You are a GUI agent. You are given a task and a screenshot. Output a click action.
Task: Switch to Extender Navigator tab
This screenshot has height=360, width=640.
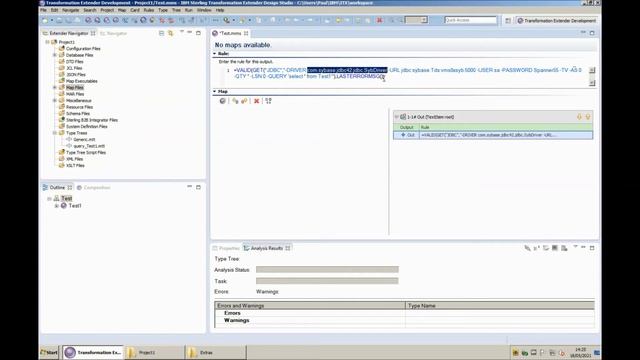click(x=69, y=33)
